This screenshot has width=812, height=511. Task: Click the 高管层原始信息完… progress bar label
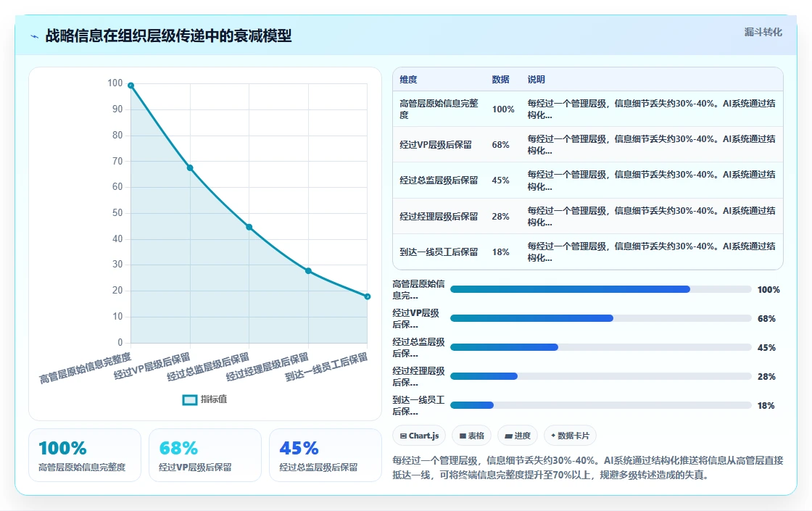tap(418, 289)
